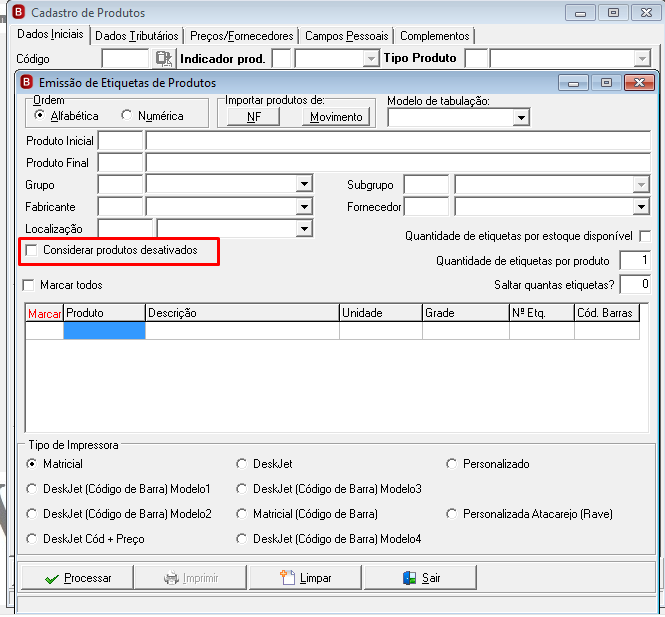The height and width of the screenshot is (617, 665).
Task: Open the Fornecedor dropdown
Action: 641,207
